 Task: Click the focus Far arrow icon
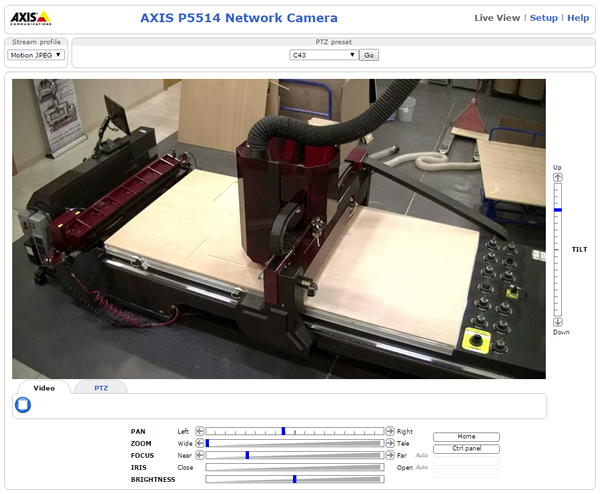(390, 455)
